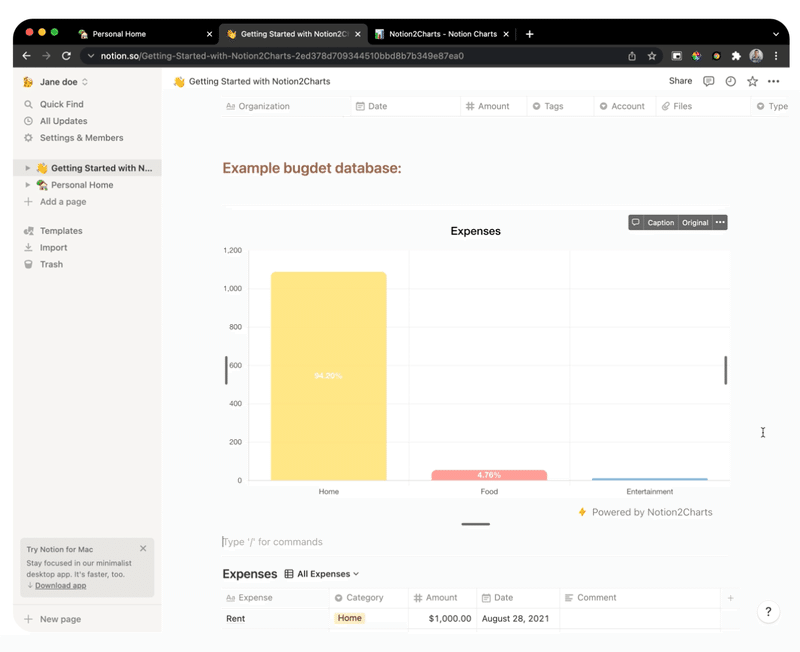
Task: Expand the Personal Home page toggle
Action: (x=28, y=185)
